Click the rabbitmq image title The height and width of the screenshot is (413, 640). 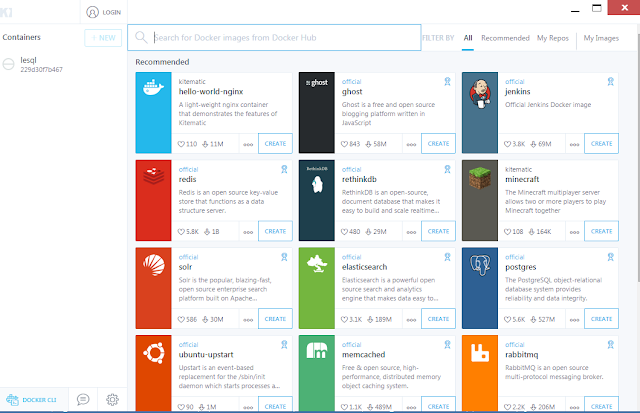tap(521, 355)
